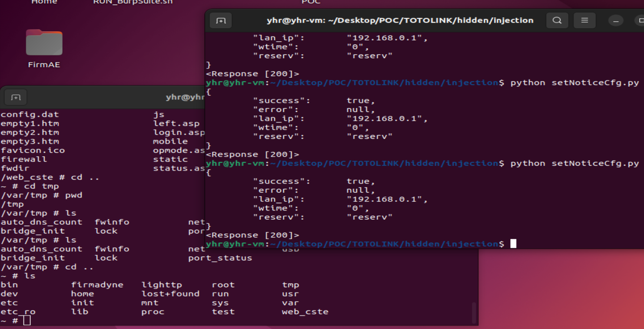
Task: Click last '"lan_ip"' 192.168.0.1 line
Action: click(x=340, y=199)
